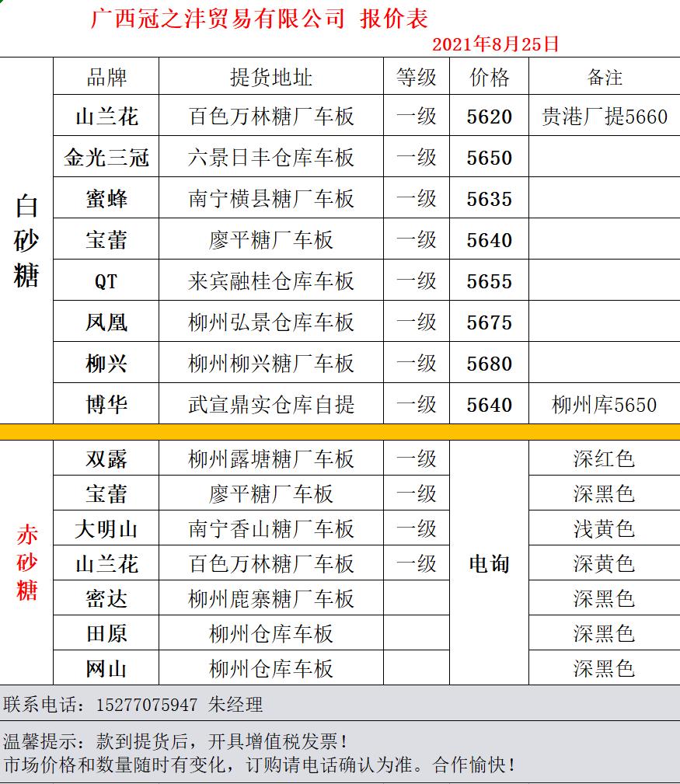Click the 南宁横县糖厂车板 address cell

pos(271,199)
